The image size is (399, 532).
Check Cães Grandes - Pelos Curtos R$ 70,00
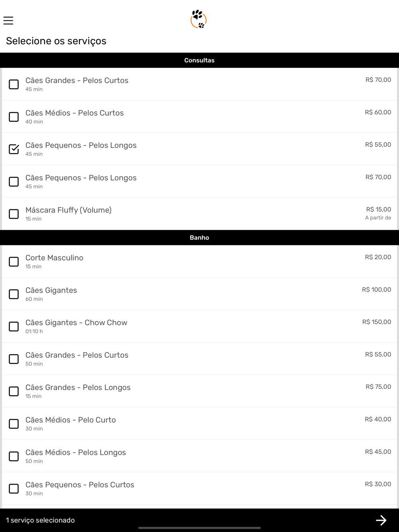(14, 84)
